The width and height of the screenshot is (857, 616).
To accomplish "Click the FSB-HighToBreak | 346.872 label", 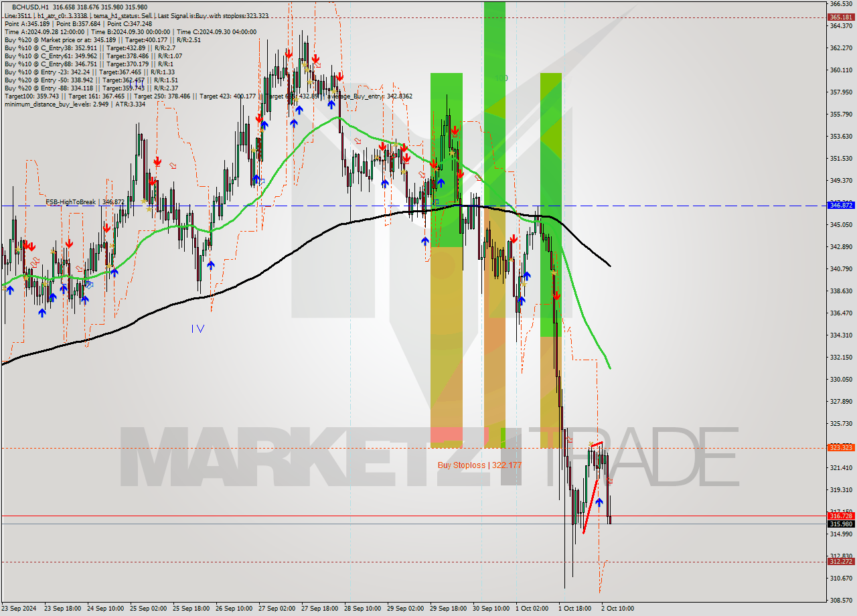I will tap(85, 202).
